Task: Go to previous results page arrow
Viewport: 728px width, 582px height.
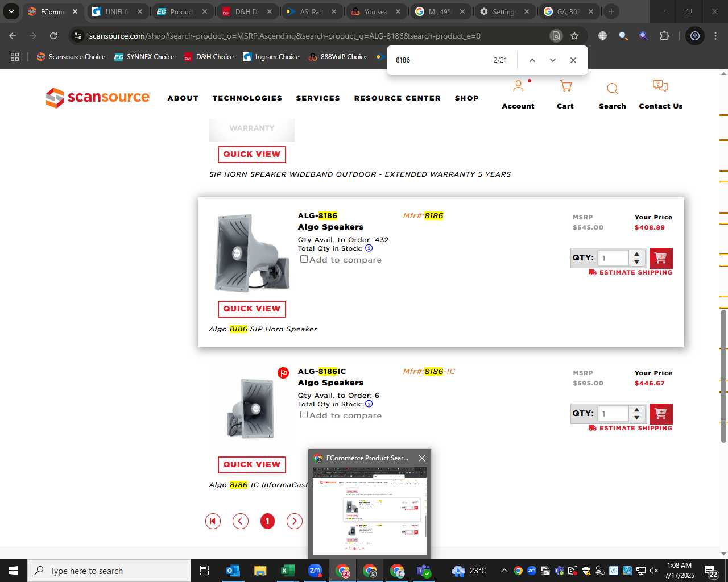Action: [241, 521]
